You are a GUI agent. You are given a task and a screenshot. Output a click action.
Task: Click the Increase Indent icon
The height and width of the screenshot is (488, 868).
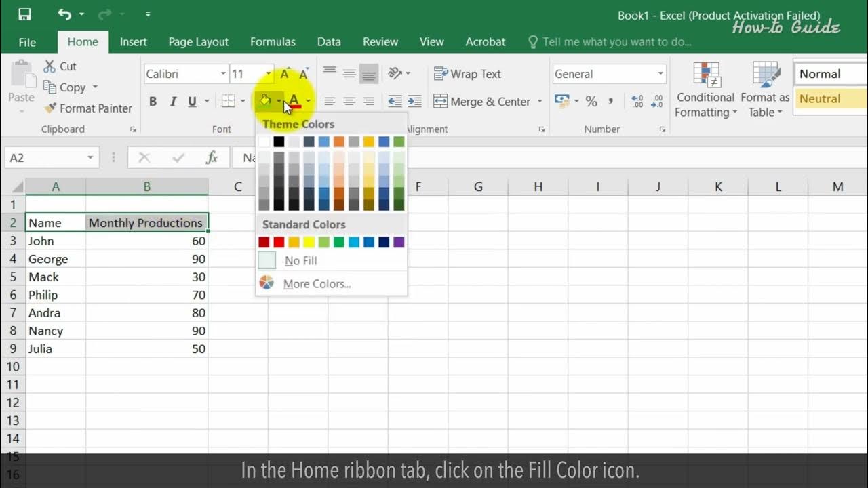pos(415,102)
